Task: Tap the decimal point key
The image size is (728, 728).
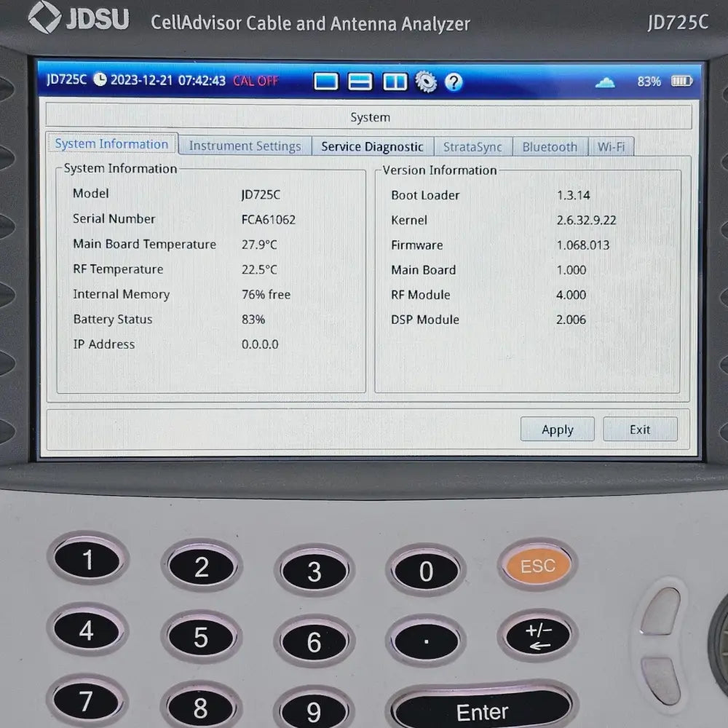Action: pyautogui.click(x=426, y=641)
